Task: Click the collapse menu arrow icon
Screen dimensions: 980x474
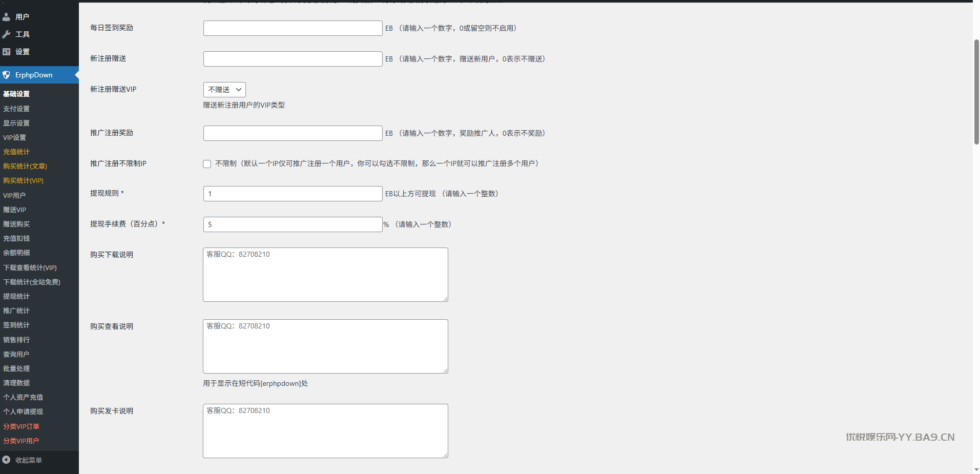Action: click(6, 460)
